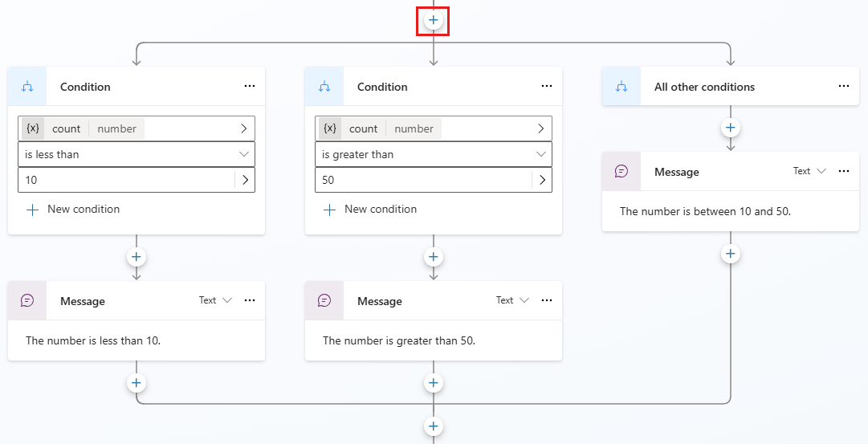Expand Text type dropdown on 'between 10 and 50' message
This screenshot has width=868, height=444.
(x=809, y=171)
